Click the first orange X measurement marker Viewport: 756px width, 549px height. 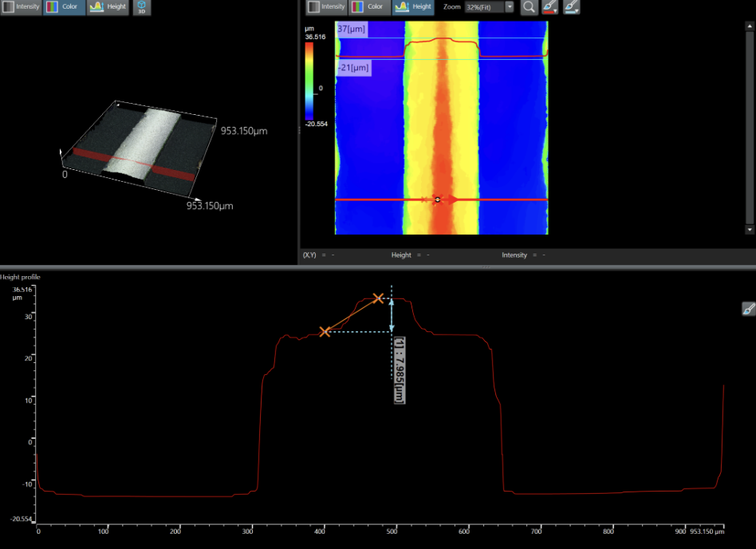(x=325, y=331)
